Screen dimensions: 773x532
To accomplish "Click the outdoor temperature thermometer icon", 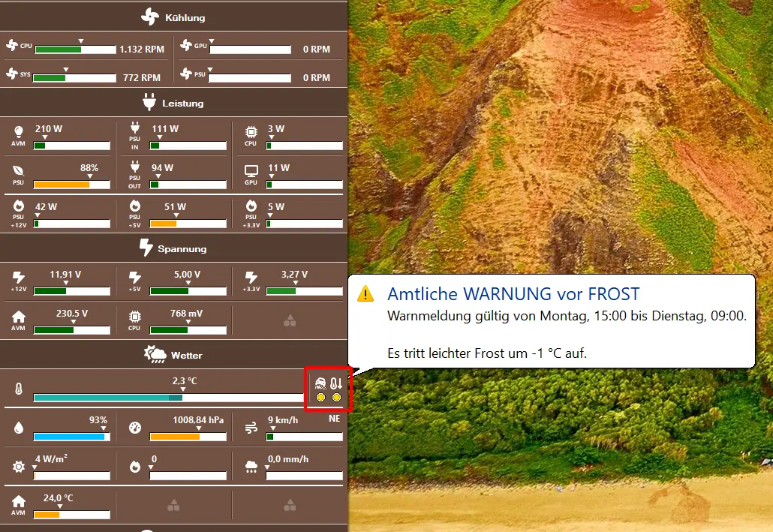I will tap(18, 389).
